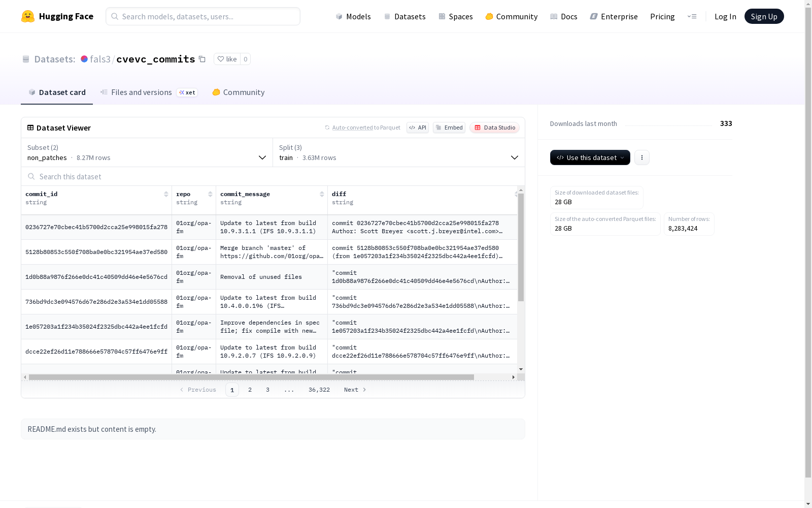Go to page 3 of results
812x508 pixels.
pyautogui.click(x=267, y=390)
